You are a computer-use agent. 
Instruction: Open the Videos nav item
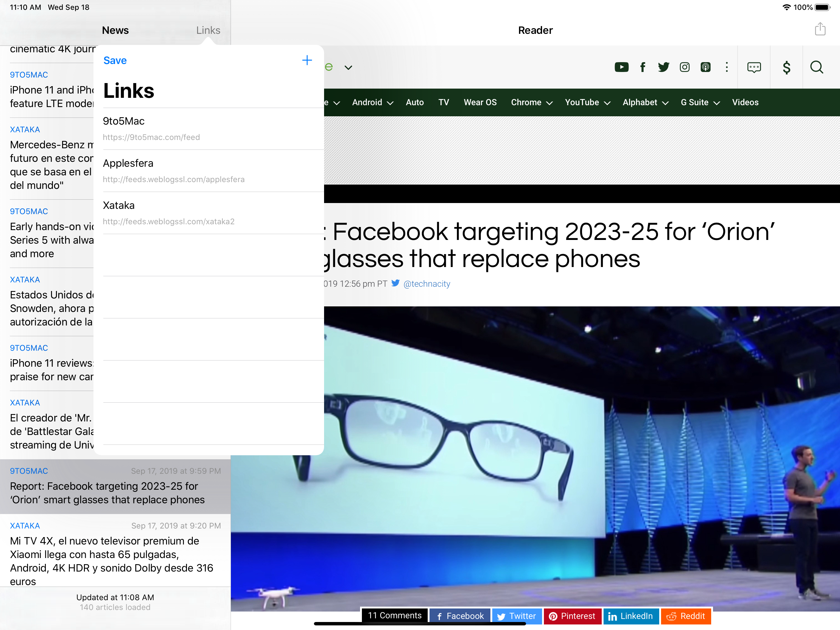point(745,102)
